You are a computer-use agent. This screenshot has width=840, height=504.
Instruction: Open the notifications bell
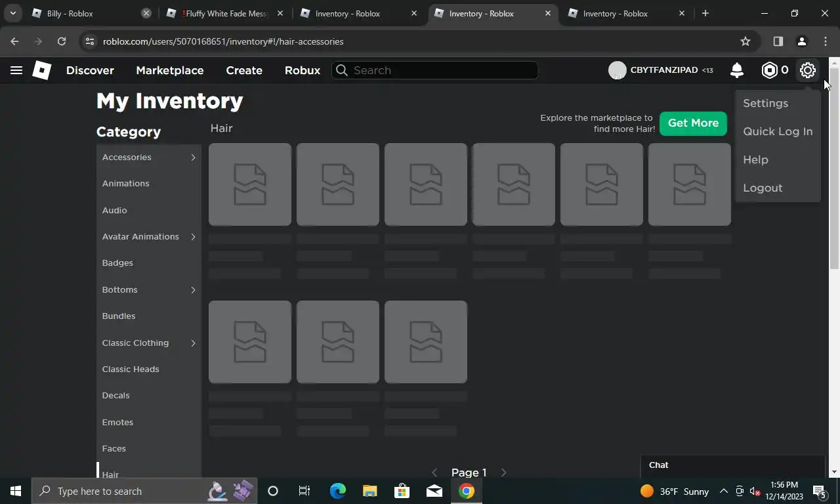coord(737,70)
